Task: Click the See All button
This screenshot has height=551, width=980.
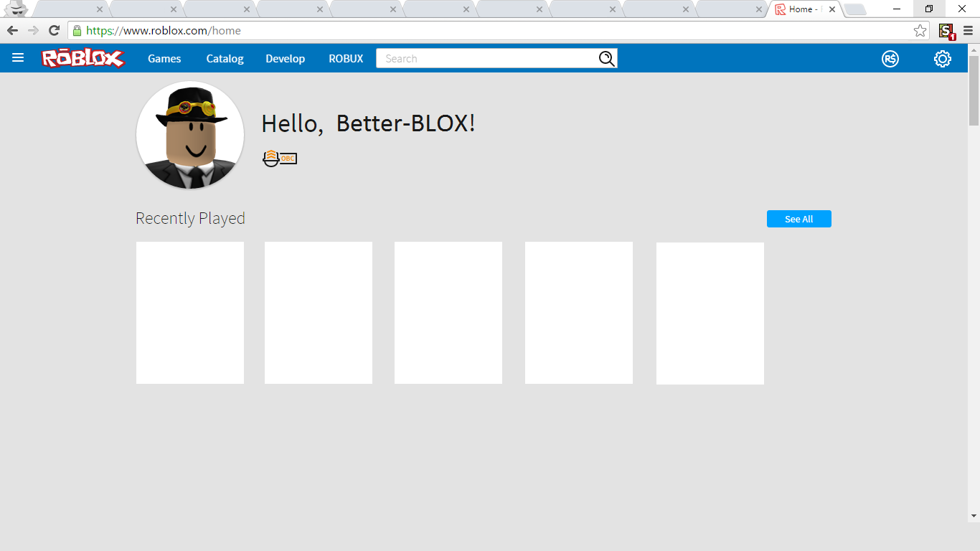Action: 798,219
